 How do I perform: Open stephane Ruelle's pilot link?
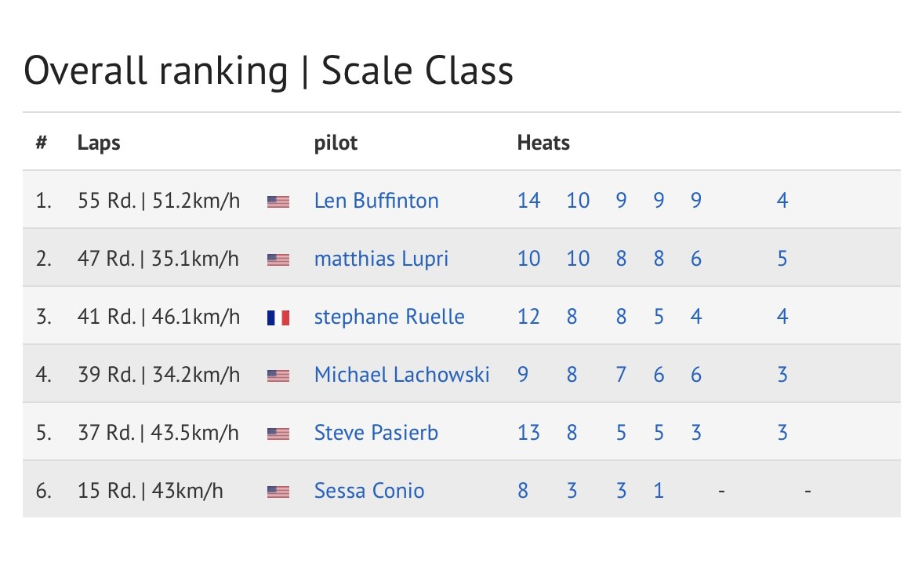tap(390, 317)
